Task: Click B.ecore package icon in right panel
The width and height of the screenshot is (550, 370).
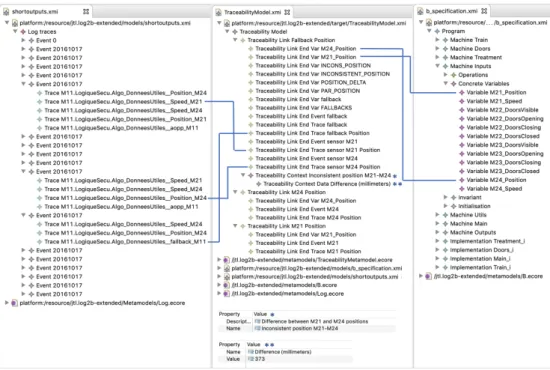Action: click(428, 276)
